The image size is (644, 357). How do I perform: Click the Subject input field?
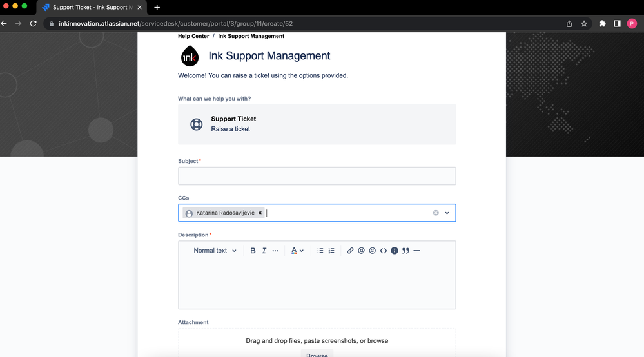click(317, 176)
